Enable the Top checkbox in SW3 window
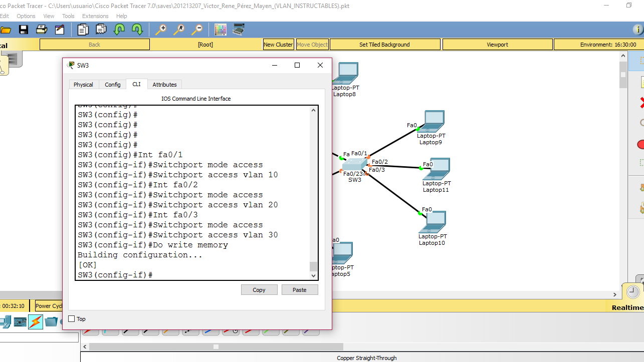Screen dimensions: 644x362 (x=71, y=319)
